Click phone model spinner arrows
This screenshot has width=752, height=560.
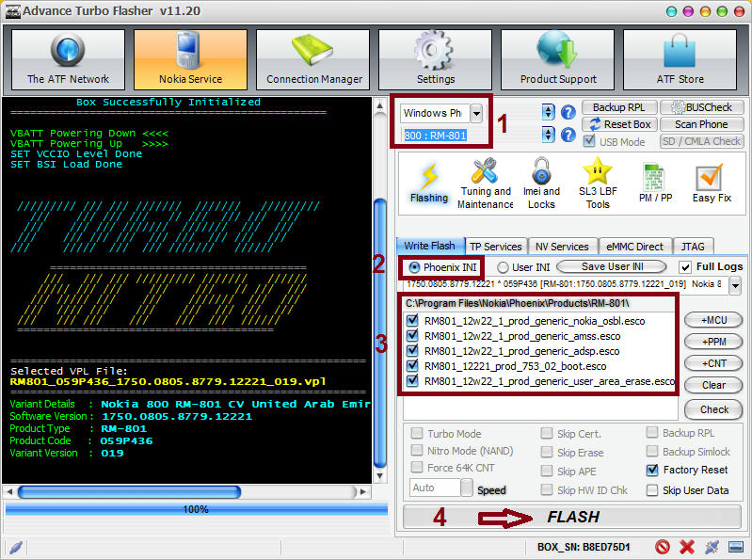pos(548,135)
